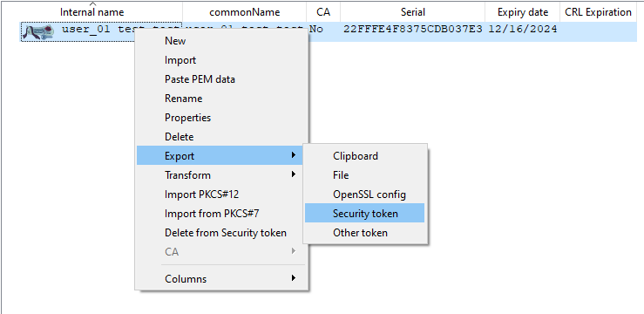Export to Security token

coord(365,214)
